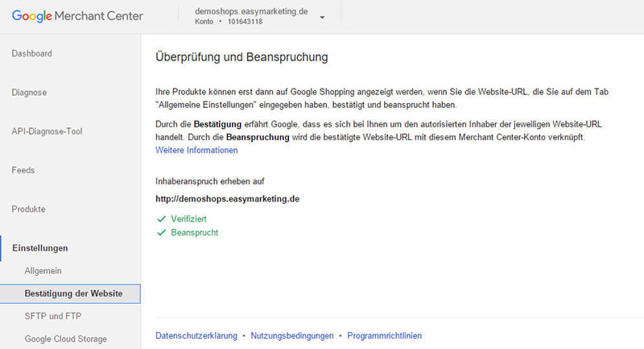Go to Diagnose in the sidebar

29,93
